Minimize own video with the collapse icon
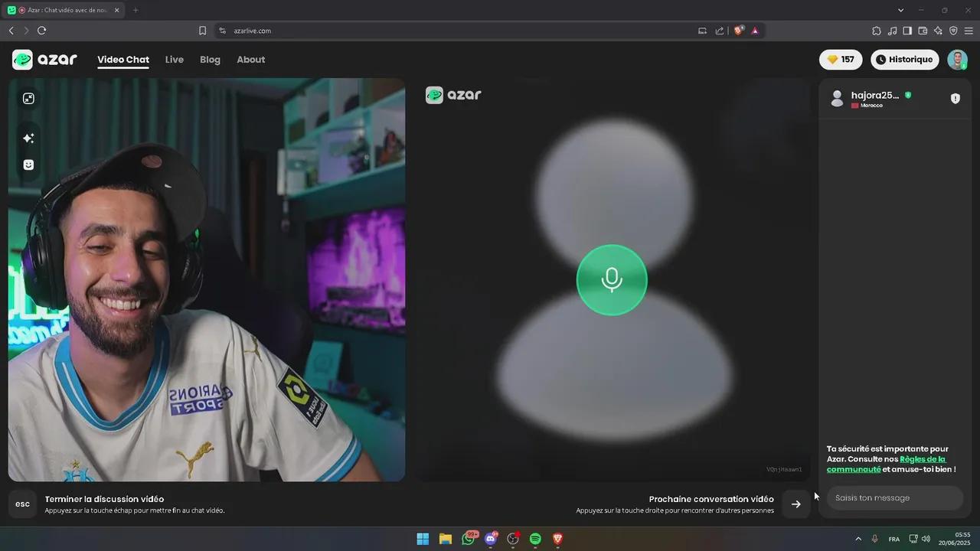 click(28, 99)
